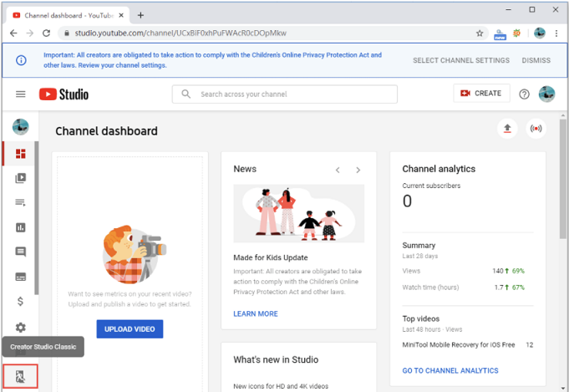This screenshot has width=569, height=392.
Task: Open the Analytics sidebar icon
Action: click(20, 227)
